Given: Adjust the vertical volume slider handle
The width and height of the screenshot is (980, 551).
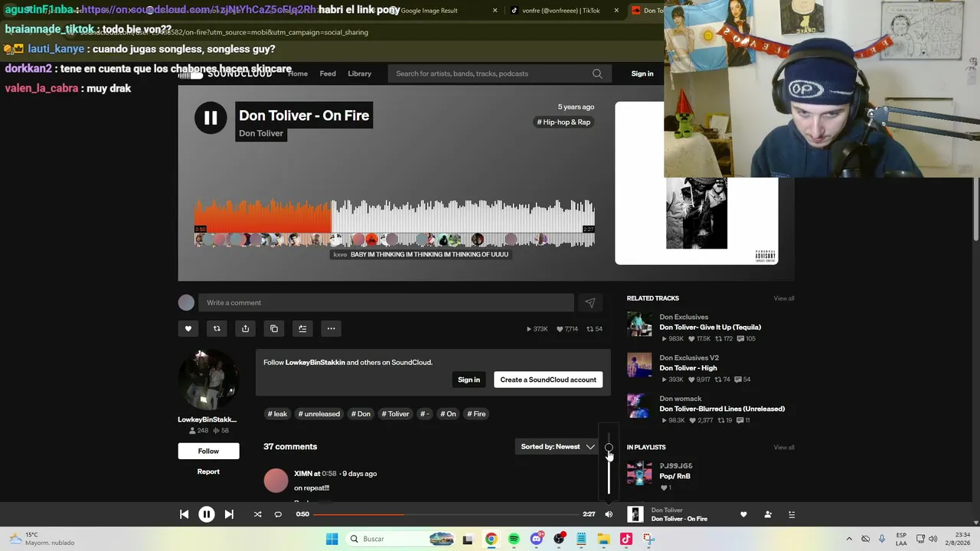Looking at the screenshot, I should pos(609,448).
